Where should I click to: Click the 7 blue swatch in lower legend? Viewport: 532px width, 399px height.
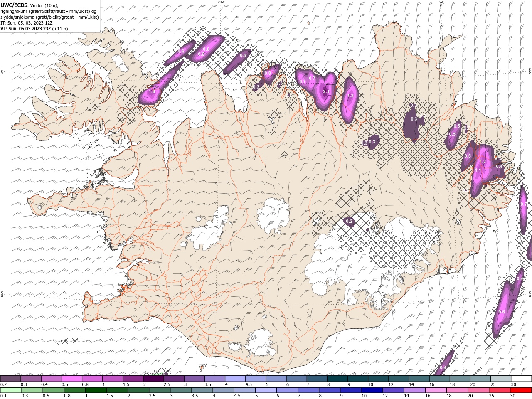pos(308,390)
